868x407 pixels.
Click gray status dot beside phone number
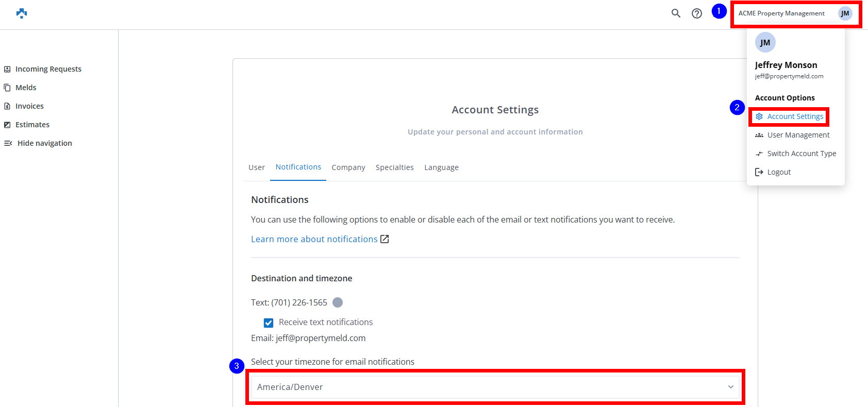[338, 302]
